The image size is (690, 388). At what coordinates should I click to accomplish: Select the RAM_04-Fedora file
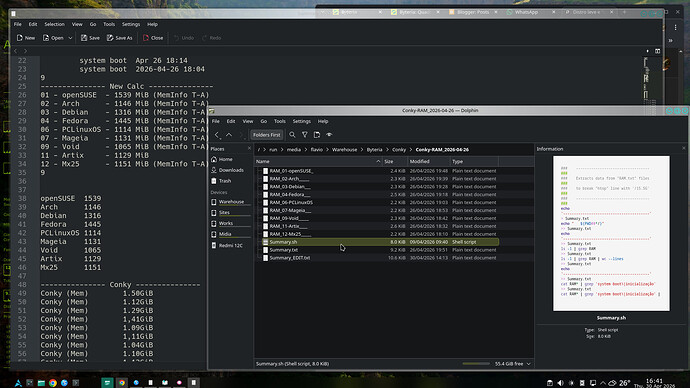tap(290, 194)
